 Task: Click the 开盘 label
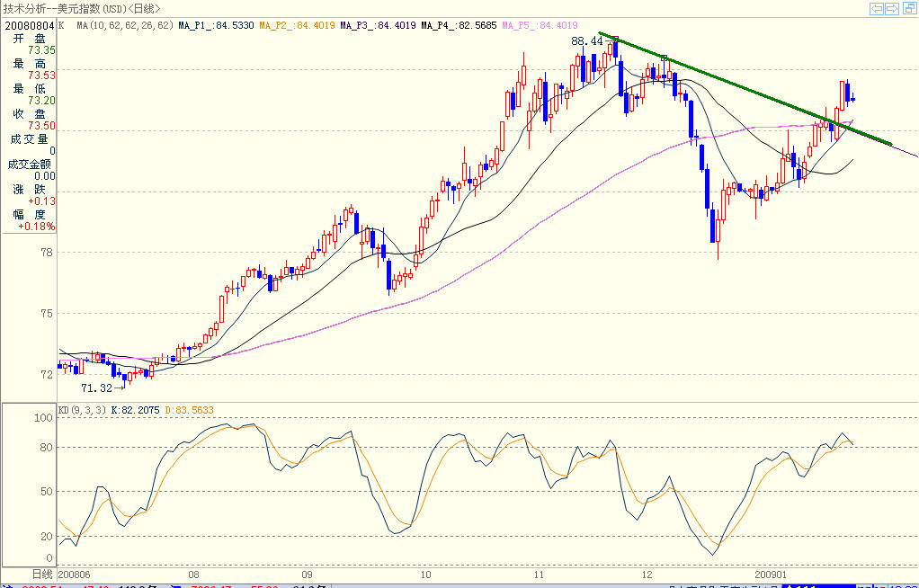click(30, 38)
